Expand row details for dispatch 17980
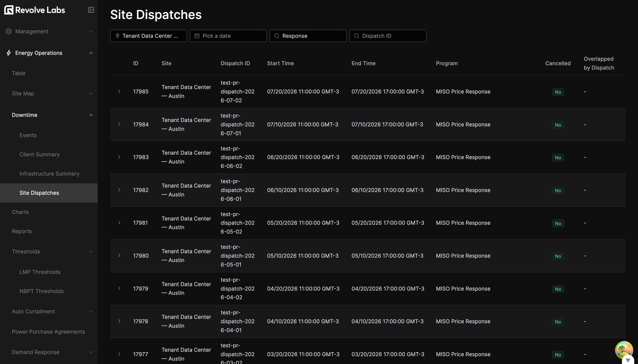The width and height of the screenshot is (638, 364). click(x=119, y=256)
